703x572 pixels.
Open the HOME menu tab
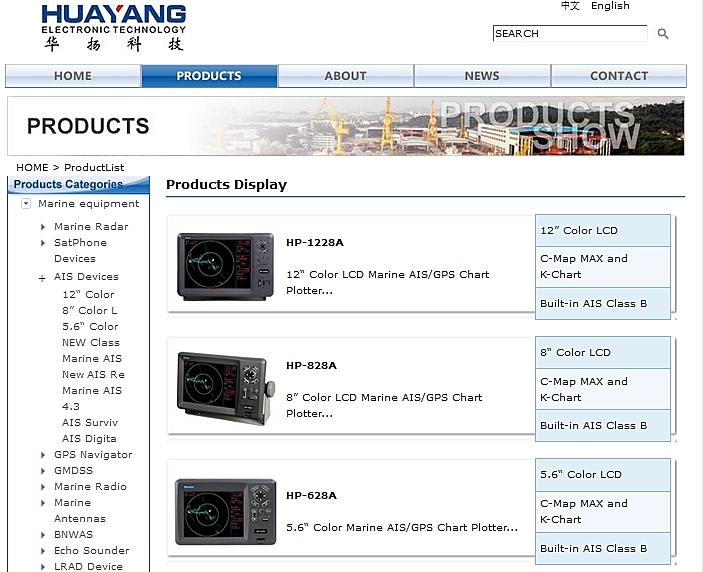[x=73, y=76]
